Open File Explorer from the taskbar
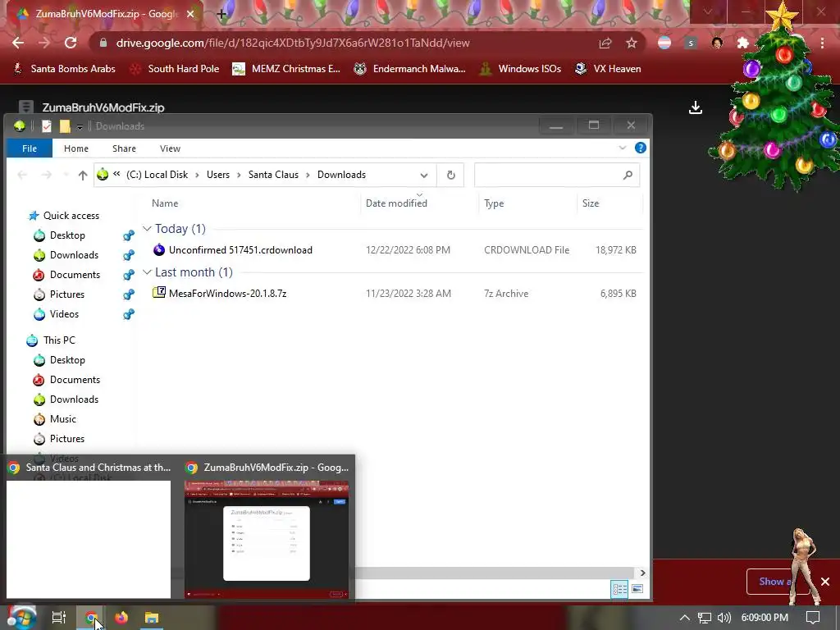The height and width of the screenshot is (630, 840). [152, 618]
